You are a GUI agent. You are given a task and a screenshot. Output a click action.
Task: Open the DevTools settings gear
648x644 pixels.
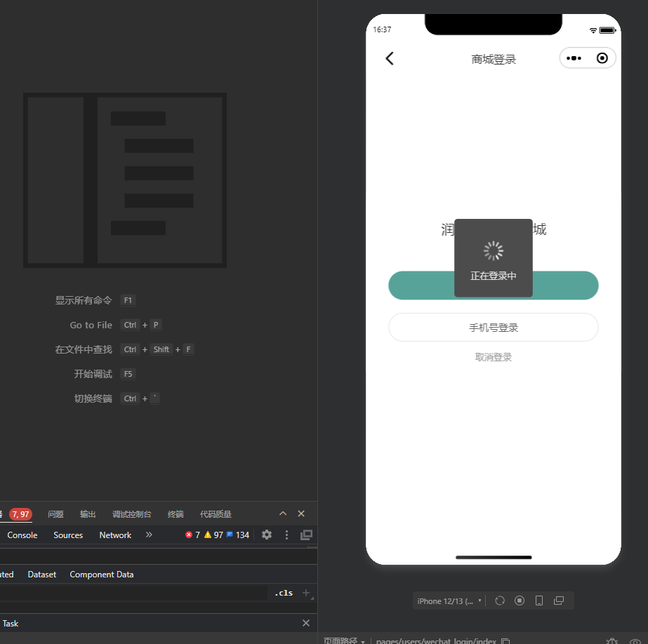point(267,535)
